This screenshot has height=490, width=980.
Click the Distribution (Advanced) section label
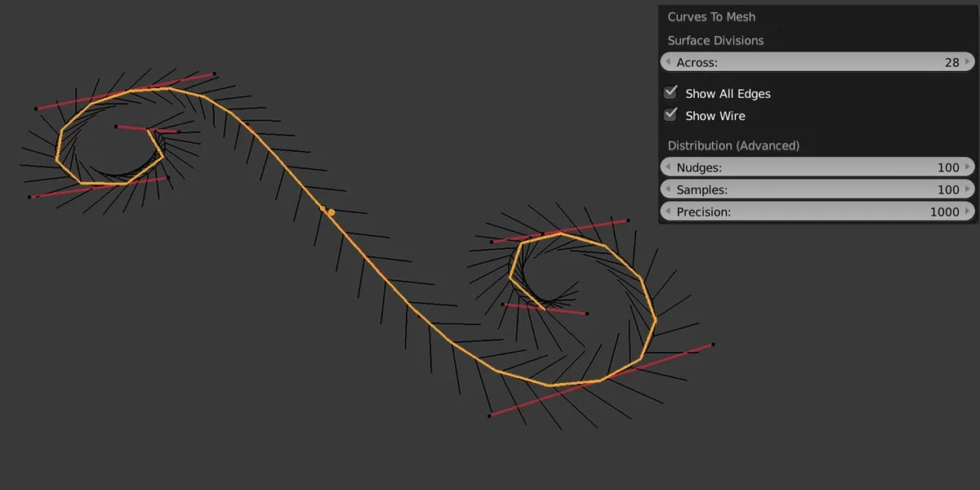[733, 145]
